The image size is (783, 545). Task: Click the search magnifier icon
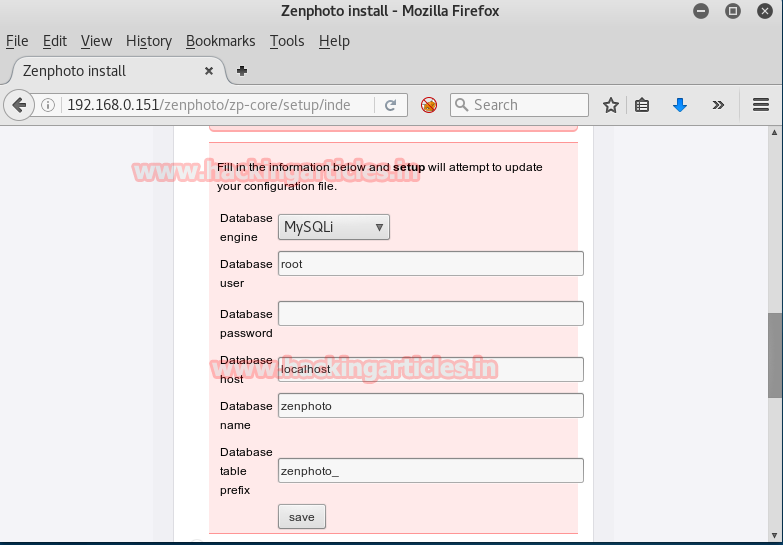coord(462,105)
